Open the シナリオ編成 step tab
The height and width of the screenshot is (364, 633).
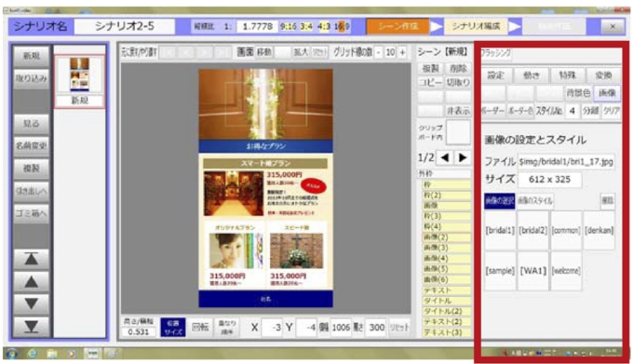(476, 27)
